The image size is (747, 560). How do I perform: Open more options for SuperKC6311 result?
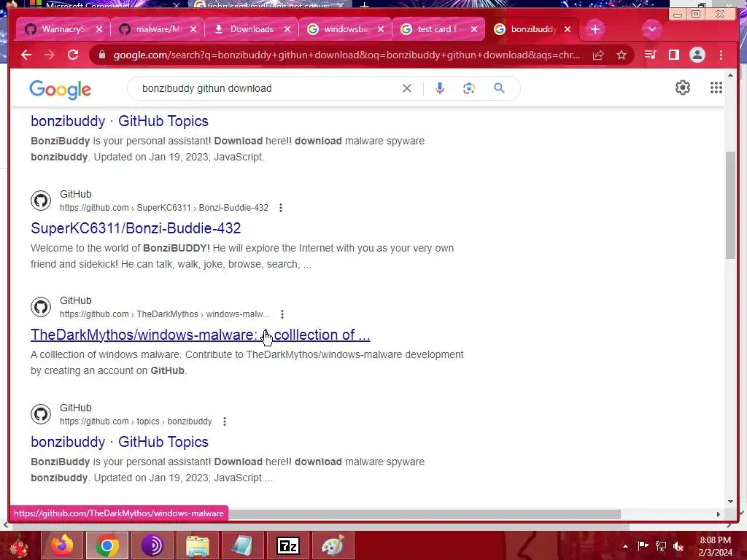[x=281, y=208]
